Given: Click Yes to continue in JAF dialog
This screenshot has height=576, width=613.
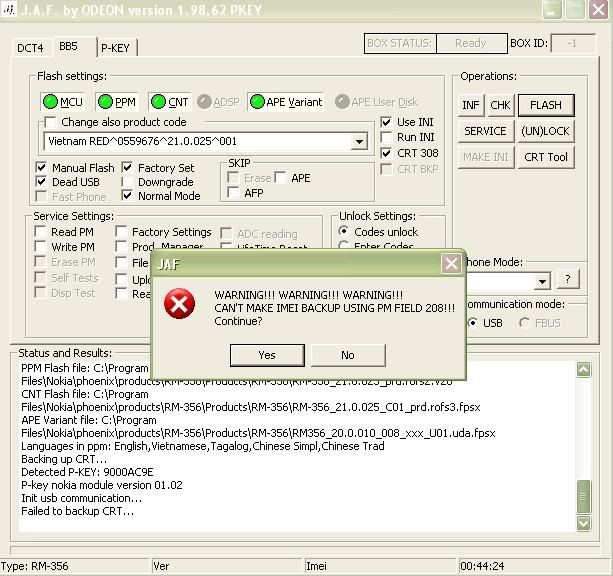Looking at the screenshot, I should tap(267, 355).
